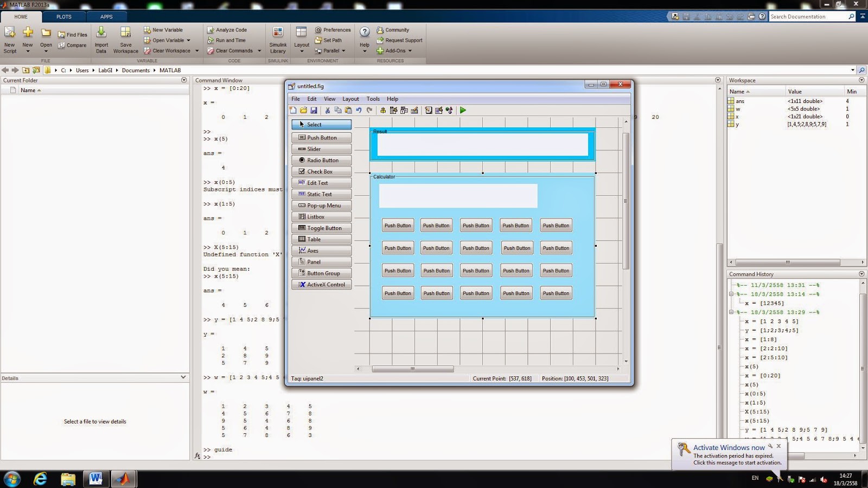Open Internet Explorer from the taskbar
This screenshot has width=868, height=488.
(x=41, y=479)
